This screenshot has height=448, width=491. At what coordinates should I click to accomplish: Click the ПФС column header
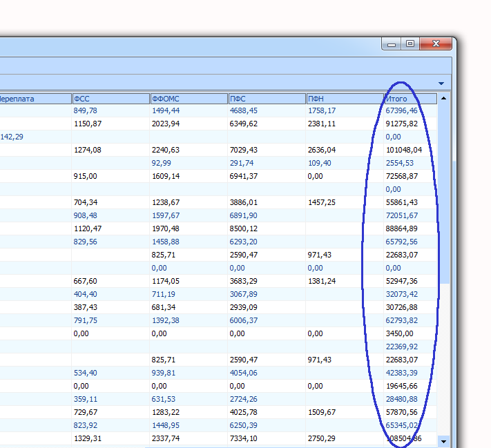(267, 99)
